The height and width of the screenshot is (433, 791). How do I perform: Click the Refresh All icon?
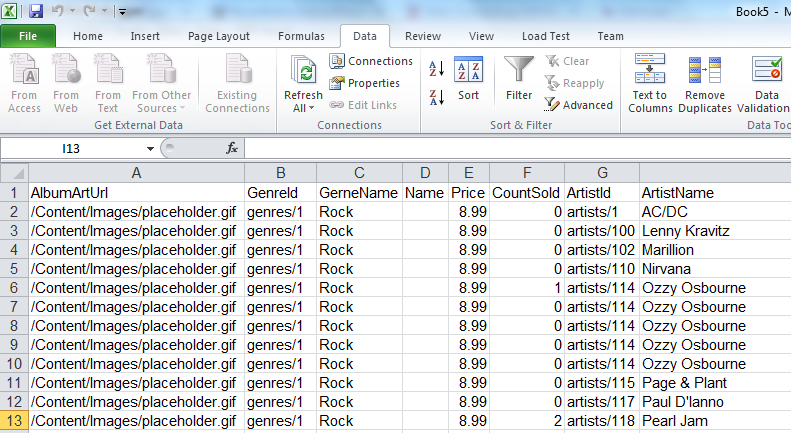click(303, 71)
